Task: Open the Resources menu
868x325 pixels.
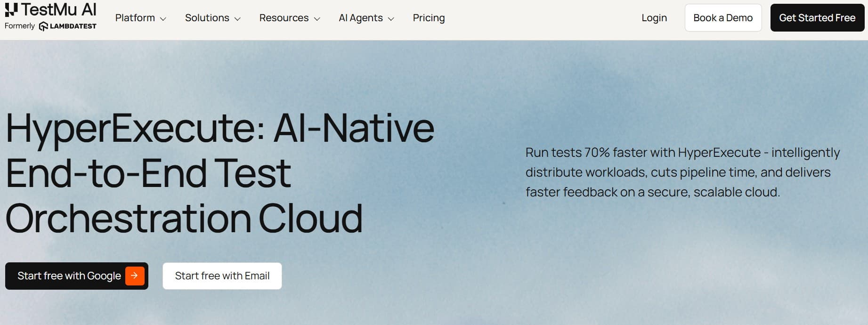Action: pos(290,18)
